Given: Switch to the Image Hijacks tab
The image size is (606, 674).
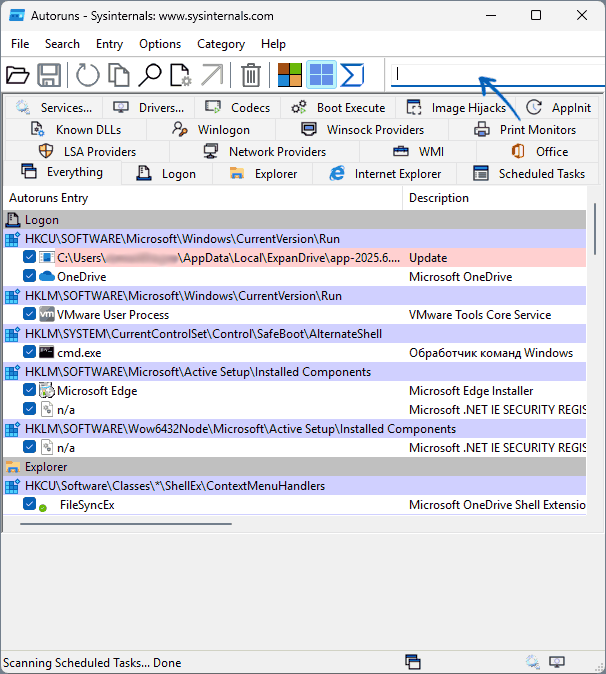Looking at the screenshot, I should tap(456, 107).
